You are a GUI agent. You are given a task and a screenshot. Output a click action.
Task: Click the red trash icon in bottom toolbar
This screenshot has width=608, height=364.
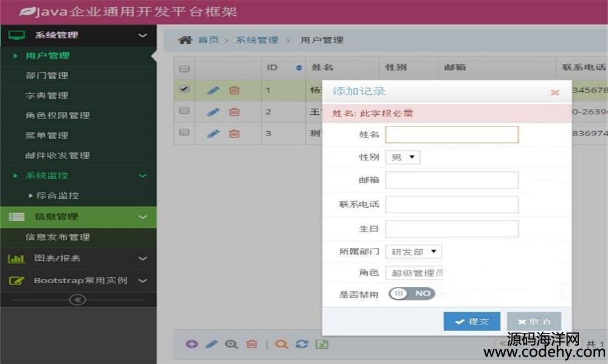pyautogui.click(x=252, y=344)
